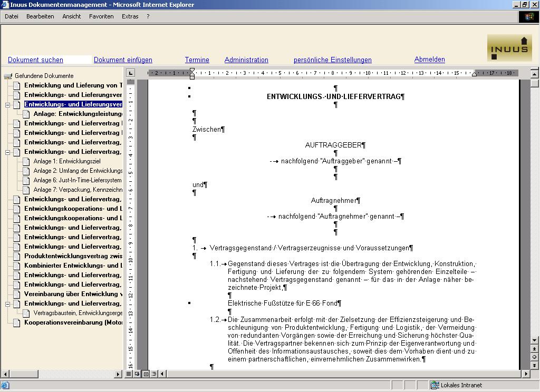
Task: Select the highlighted Entwicklungs- und Lieferungsver document
Action: point(73,104)
